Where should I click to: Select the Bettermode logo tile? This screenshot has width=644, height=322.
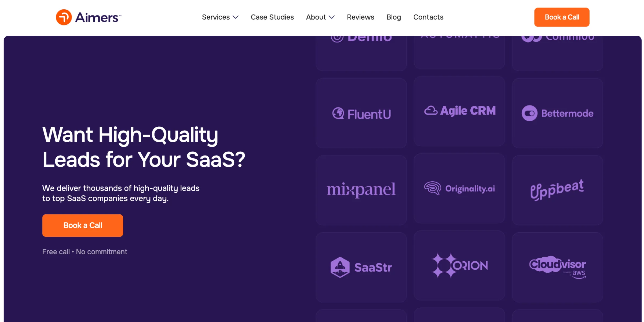click(x=557, y=113)
